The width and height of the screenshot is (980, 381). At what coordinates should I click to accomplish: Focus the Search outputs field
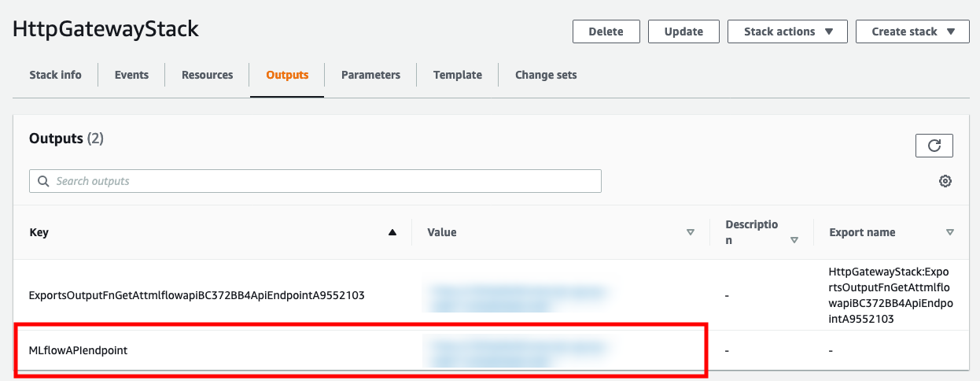(x=315, y=181)
